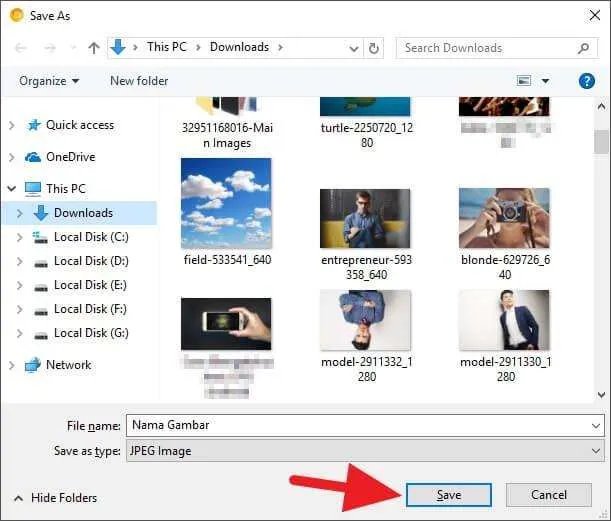
Task: Collapse using Hide Folders
Action: click(55, 498)
